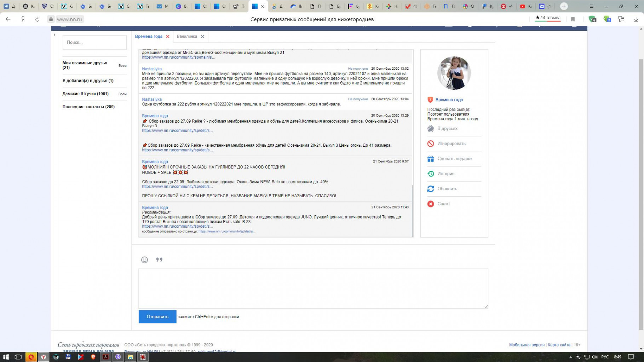
Task: Go back with the browser arrow
Action: point(8,19)
